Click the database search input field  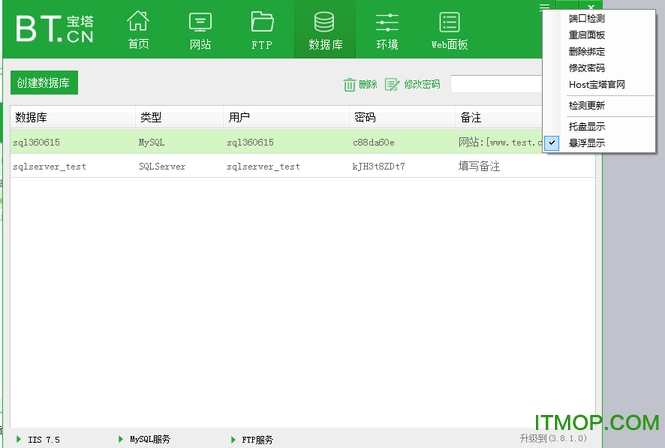[x=496, y=84]
